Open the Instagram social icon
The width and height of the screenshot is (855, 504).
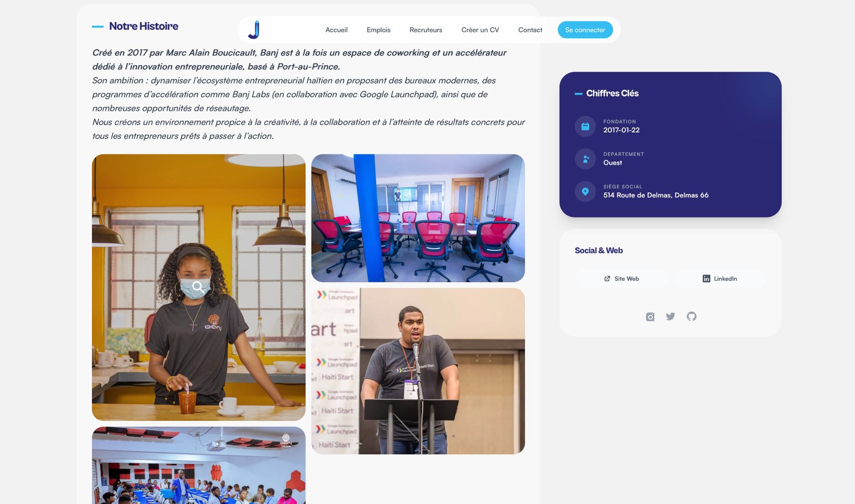click(650, 317)
